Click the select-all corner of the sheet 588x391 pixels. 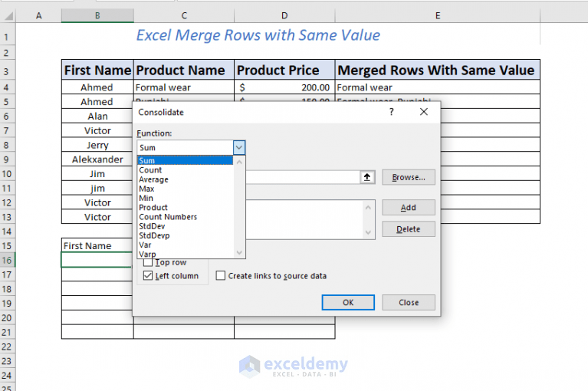coord(8,16)
